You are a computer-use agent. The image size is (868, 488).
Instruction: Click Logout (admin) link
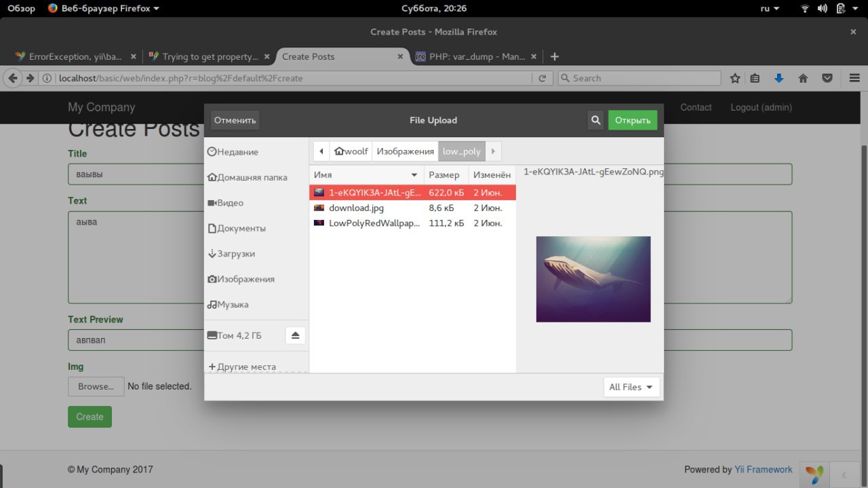761,107
